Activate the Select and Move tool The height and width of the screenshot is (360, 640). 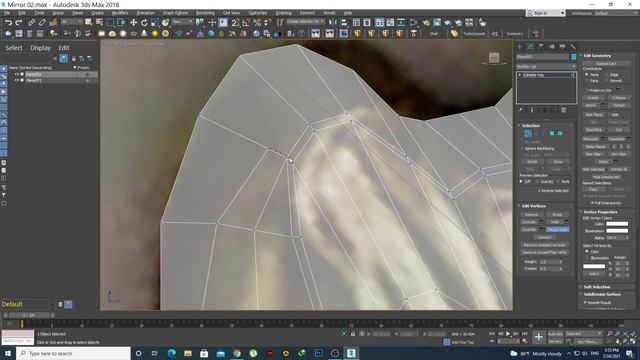click(133, 22)
